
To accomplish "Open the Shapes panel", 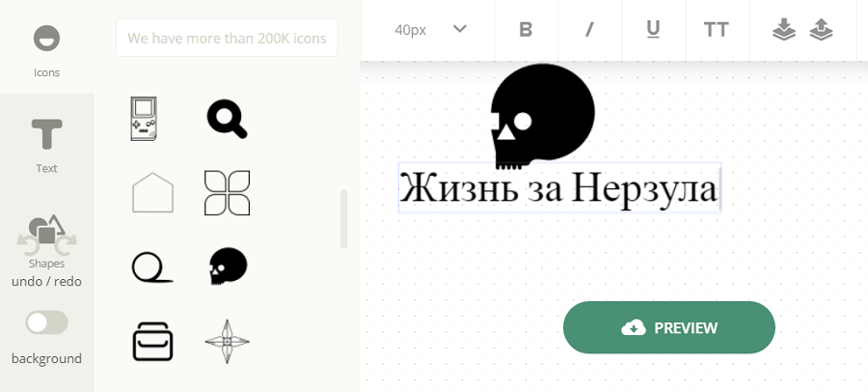I will pyautogui.click(x=46, y=239).
